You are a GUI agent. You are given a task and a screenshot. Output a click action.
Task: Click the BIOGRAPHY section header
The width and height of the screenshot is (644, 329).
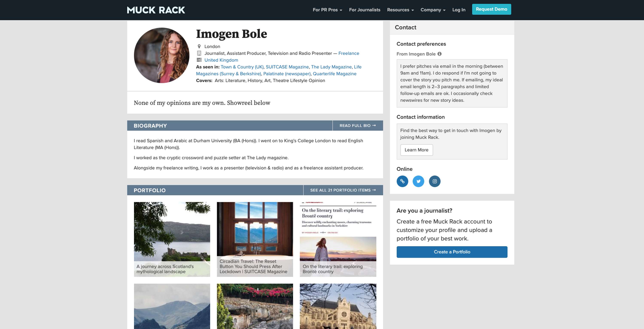150,126
